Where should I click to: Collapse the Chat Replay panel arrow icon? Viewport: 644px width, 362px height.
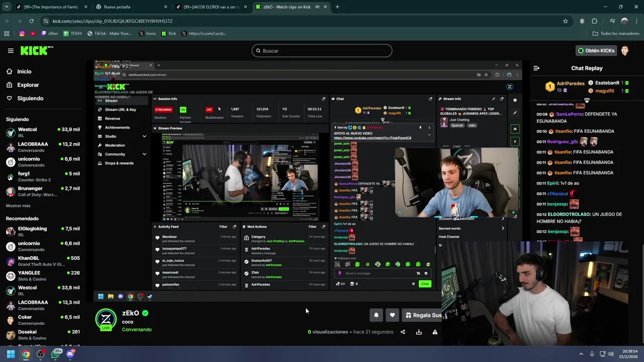pyautogui.click(x=536, y=68)
